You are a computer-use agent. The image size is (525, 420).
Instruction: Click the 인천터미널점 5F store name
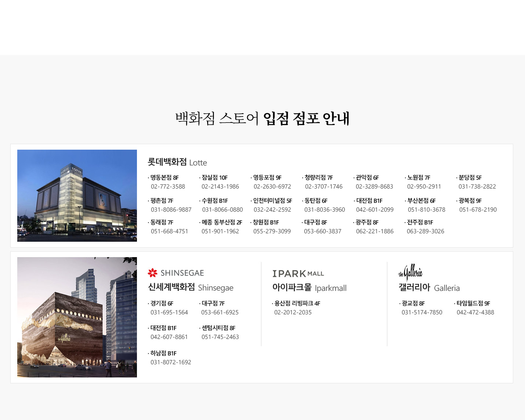pos(273,201)
